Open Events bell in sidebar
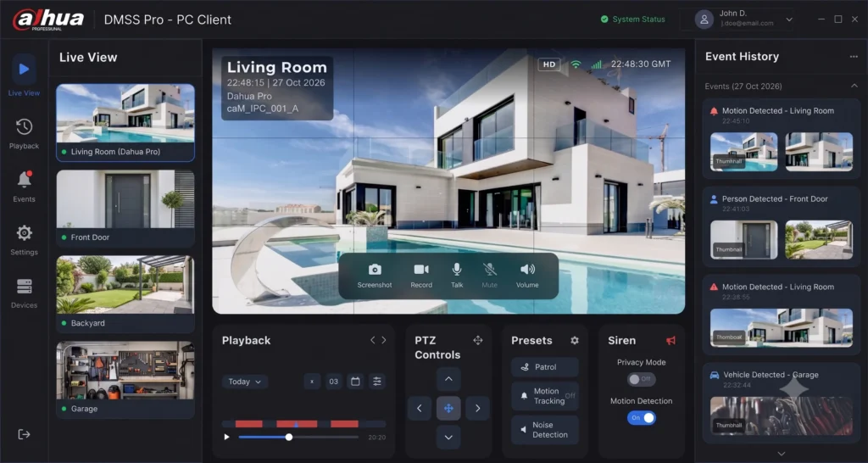Viewport: 868px width, 463px height. pyautogui.click(x=24, y=186)
